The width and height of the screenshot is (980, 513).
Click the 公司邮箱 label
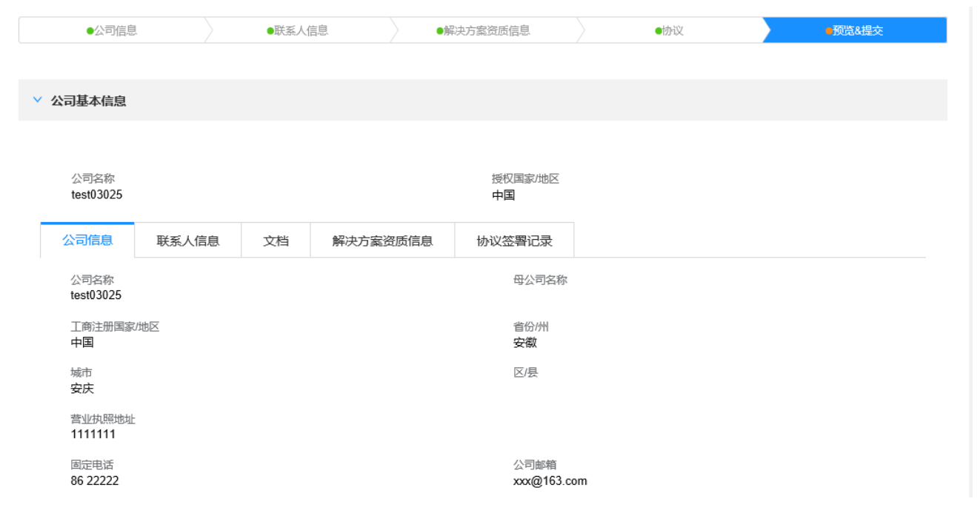(x=535, y=465)
